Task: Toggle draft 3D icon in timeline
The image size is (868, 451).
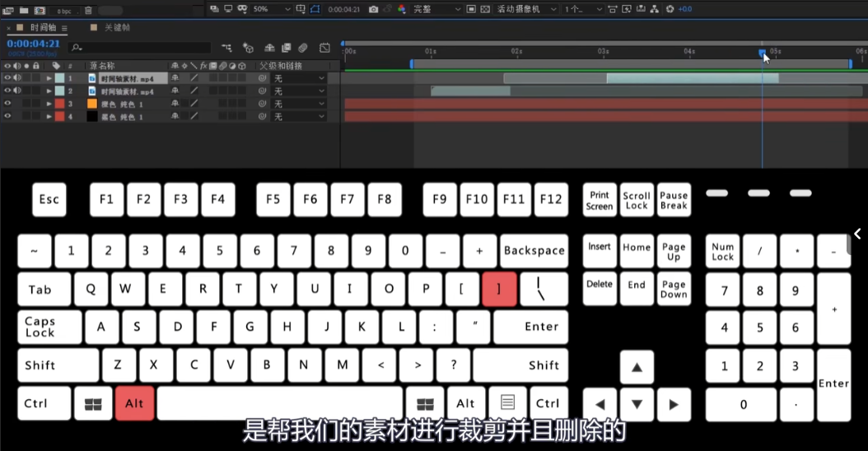Action: [x=248, y=48]
